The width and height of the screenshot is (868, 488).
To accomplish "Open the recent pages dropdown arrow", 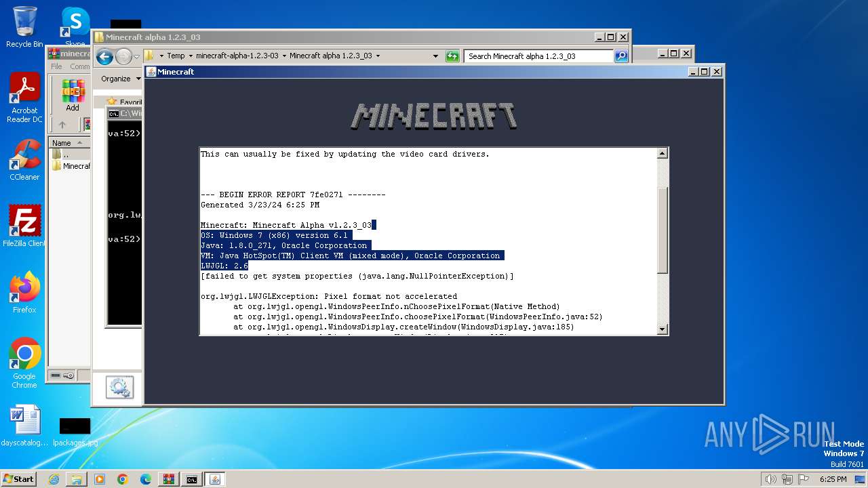I will pyautogui.click(x=136, y=56).
